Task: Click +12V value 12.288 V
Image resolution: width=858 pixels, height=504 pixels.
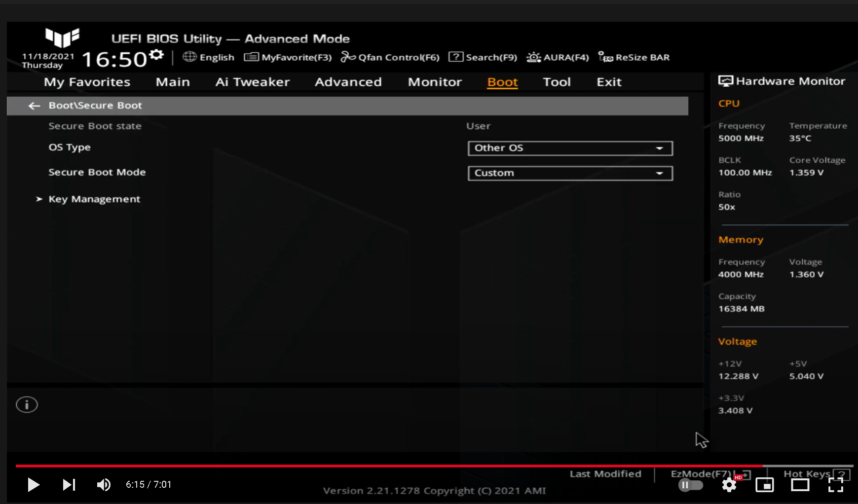Action: [x=738, y=376]
